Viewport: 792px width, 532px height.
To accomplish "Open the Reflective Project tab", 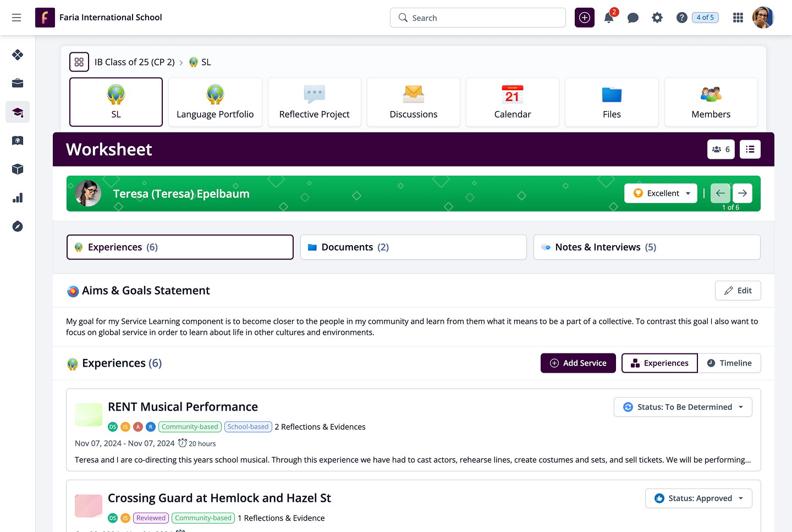I will (315, 102).
